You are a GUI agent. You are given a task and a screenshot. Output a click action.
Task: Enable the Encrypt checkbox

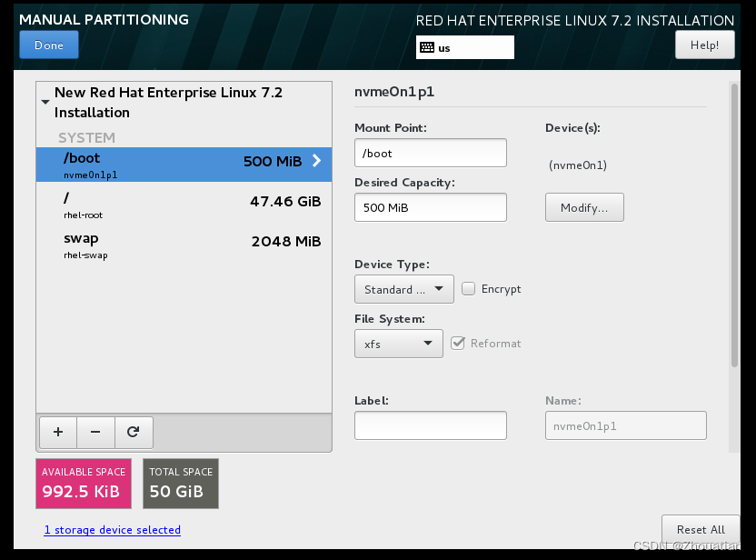468,288
